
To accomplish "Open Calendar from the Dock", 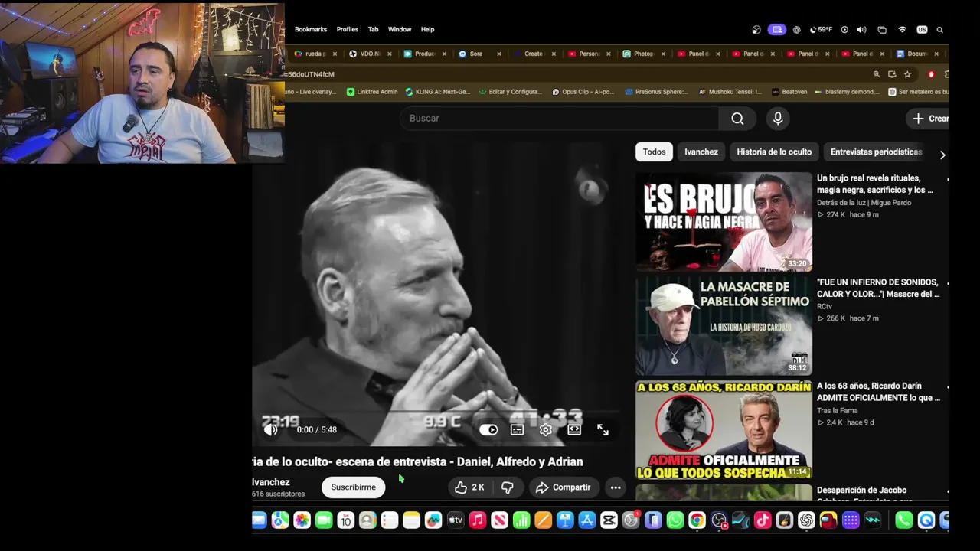I will tap(345, 520).
